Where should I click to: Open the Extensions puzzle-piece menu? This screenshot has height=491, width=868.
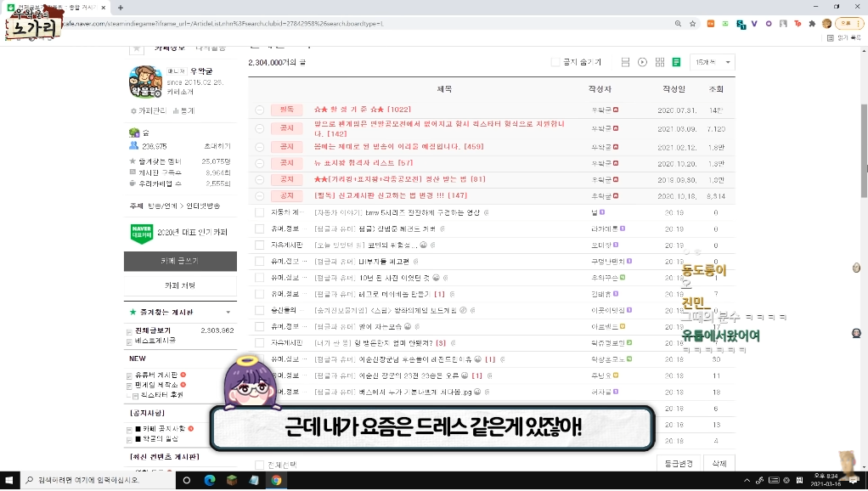tap(812, 24)
